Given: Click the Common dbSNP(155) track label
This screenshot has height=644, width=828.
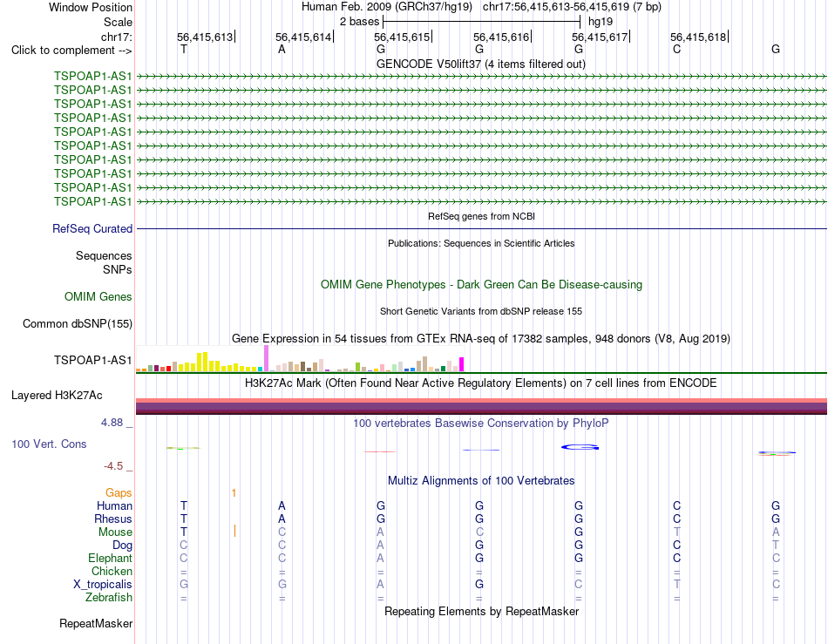Looking at the screenshot, I should 78,323.
